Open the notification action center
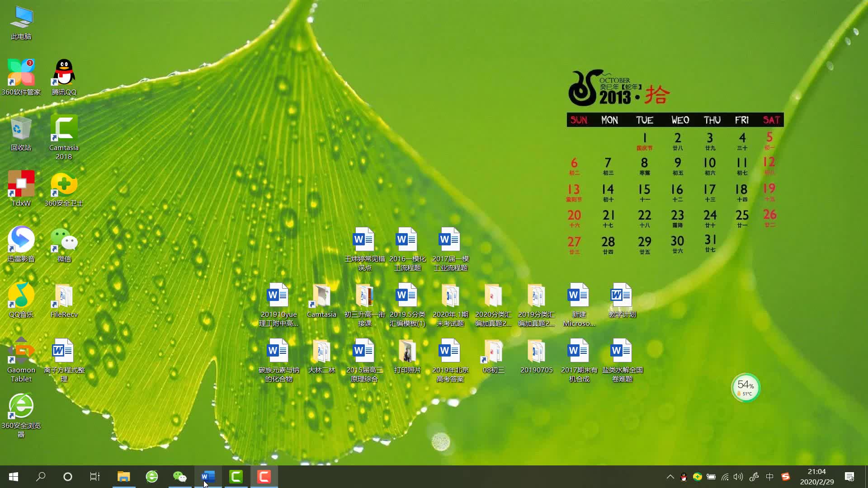The width and height of the screenshot is (868, 488). click(849, 477)
